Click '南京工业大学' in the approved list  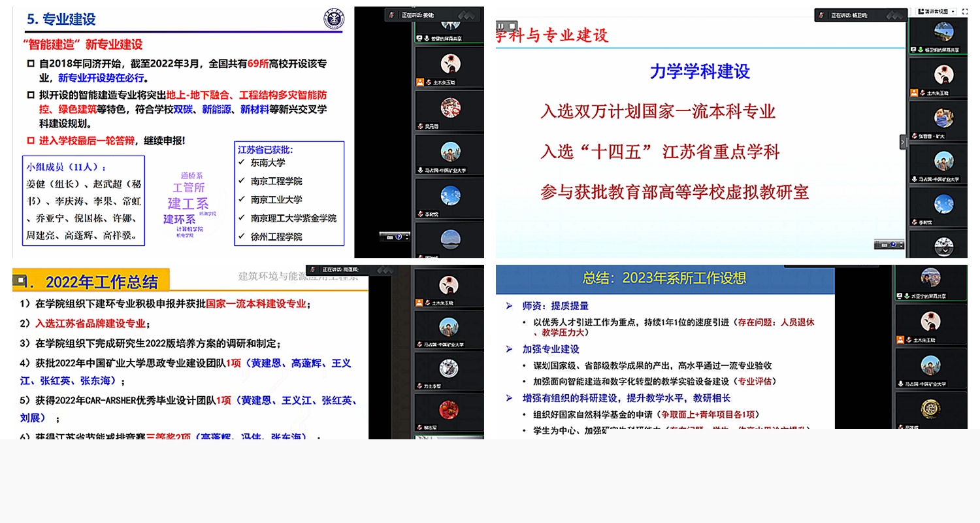pos(276,199)
